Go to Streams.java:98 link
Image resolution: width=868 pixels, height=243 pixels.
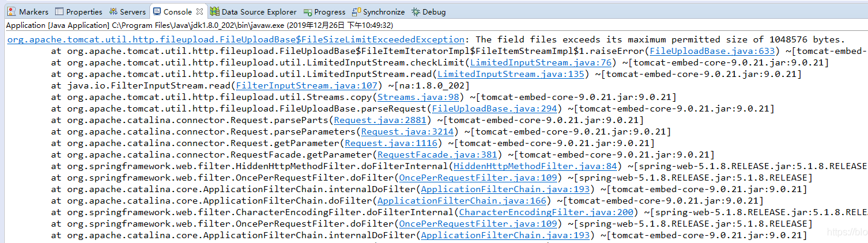pyautogui.click(x=418, y=97)
